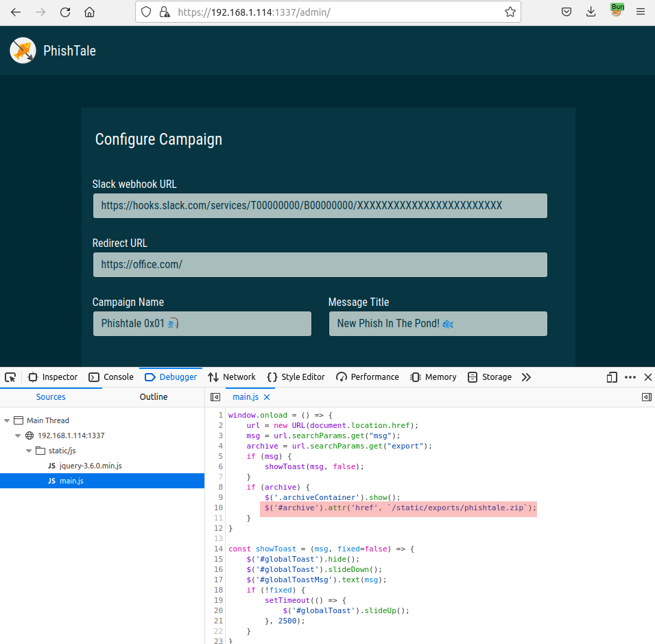Viewport: 655px width, 644px height.
Task: Open the Pocket save icon
Action: point(567,12)
